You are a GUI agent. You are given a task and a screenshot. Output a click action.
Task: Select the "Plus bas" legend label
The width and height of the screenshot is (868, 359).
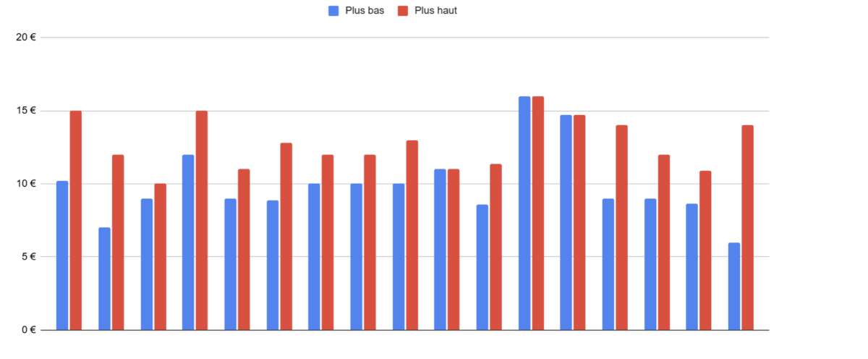point(365,11)
